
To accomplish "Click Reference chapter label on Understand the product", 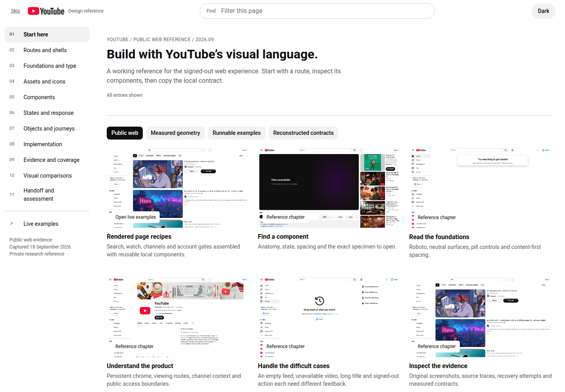I will coord(135,347).
